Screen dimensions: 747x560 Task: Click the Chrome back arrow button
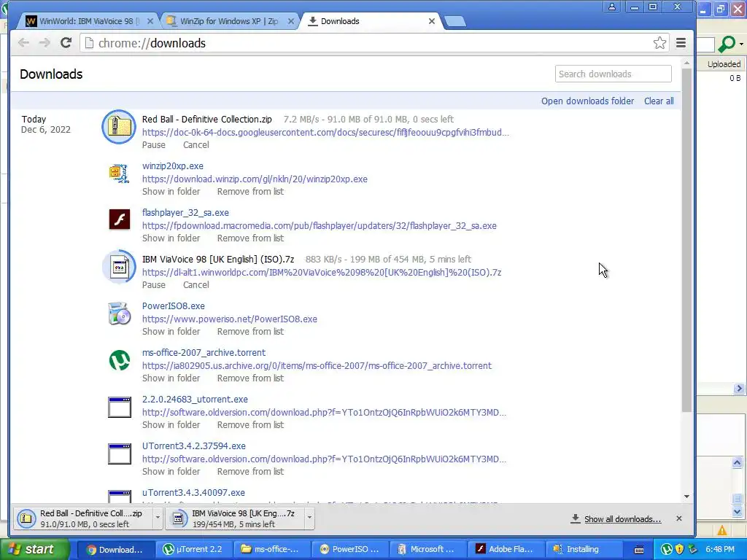tap(23, 43)
